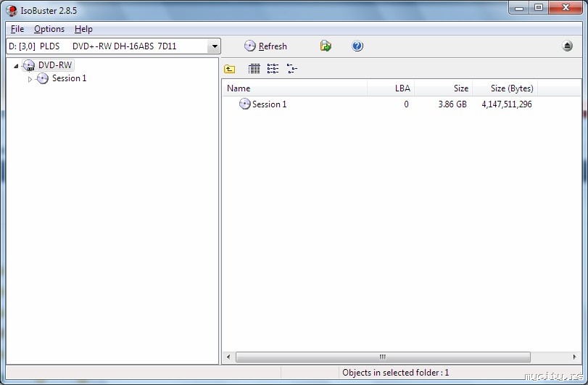588x385 pixels.
Task: Maximize the IsoBuster window
Action: tap(539, 7)
